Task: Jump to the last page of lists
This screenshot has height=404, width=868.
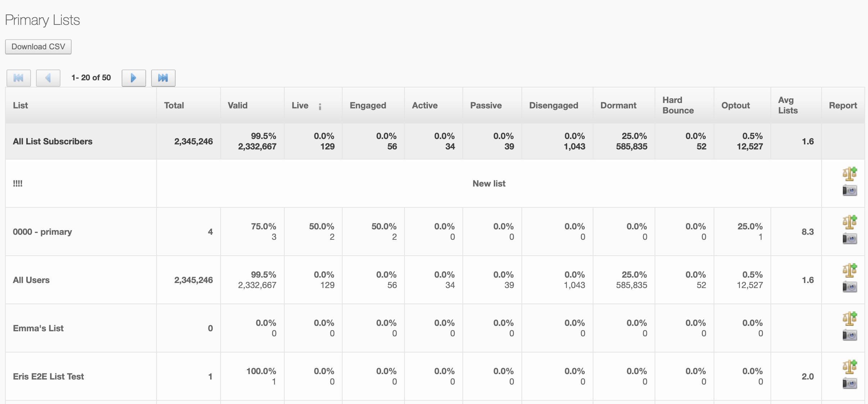Action: tap(163, 78)
